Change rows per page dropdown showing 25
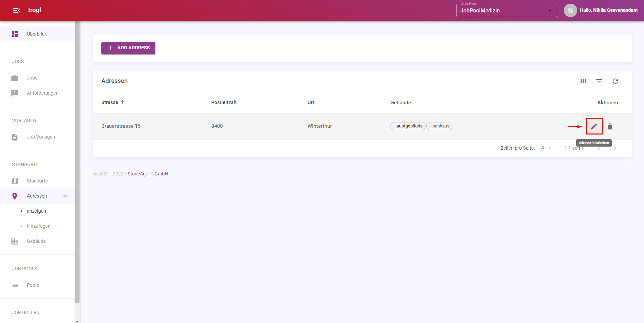This screenshot has width=644, height=323. (546, 148)
